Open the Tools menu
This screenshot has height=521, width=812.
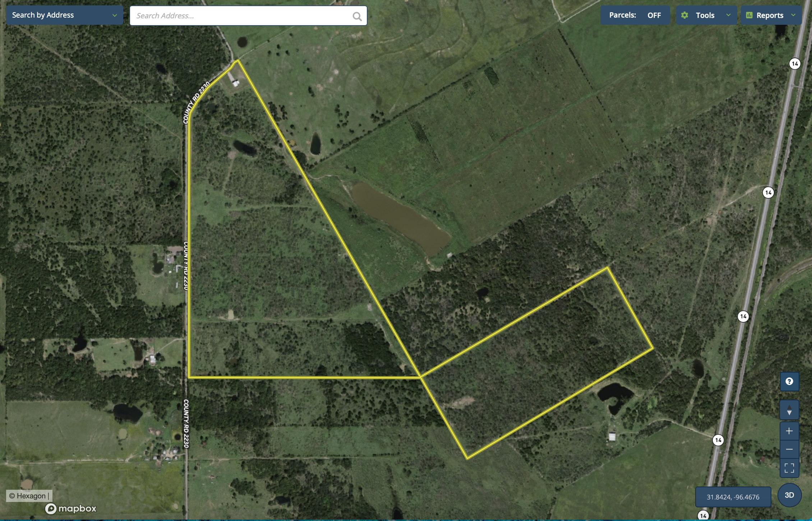pyautogui.click(x=705, y=15)
